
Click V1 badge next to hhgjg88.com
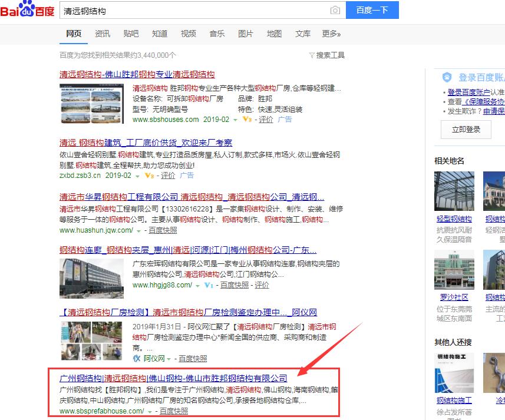point(208,285)
